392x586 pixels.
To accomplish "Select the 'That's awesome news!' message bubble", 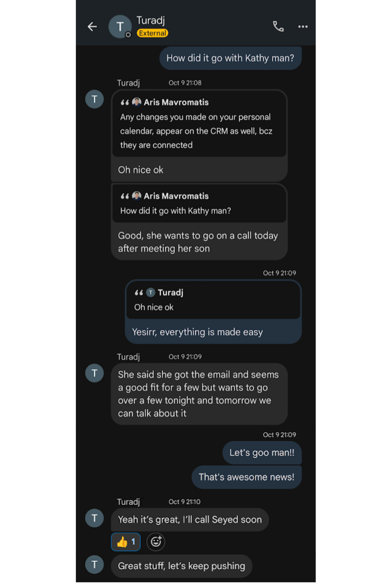I will tap(246, 477).
